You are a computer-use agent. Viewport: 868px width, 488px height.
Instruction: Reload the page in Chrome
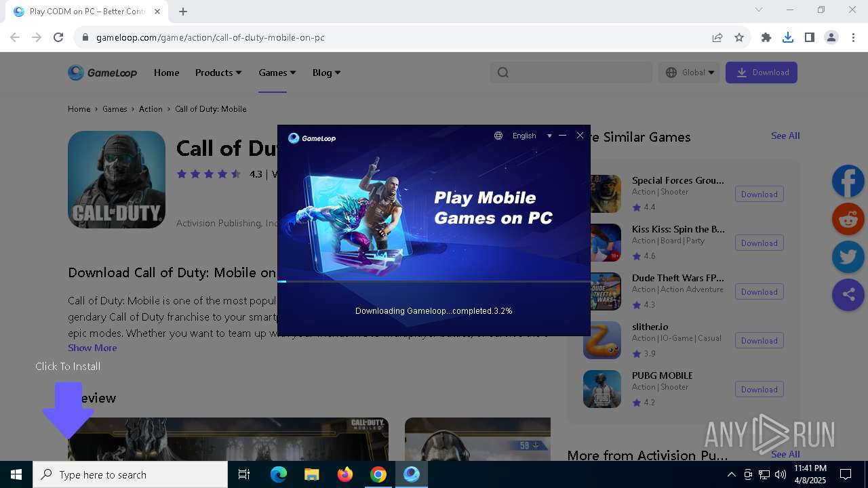58,37
